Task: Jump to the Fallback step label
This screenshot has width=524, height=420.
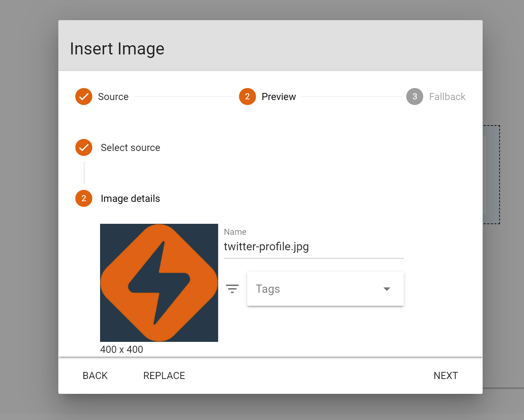Action: (x=447, y=97)
